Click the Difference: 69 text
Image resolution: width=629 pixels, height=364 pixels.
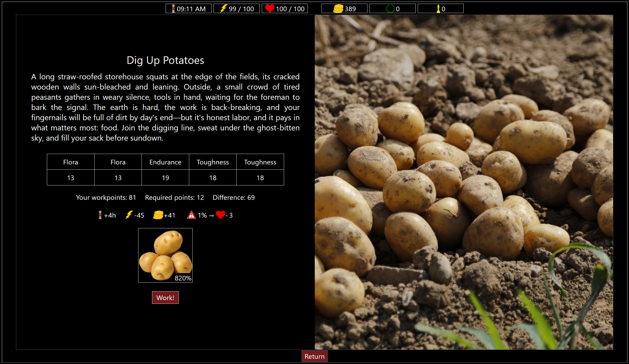(x=234, y=197)
